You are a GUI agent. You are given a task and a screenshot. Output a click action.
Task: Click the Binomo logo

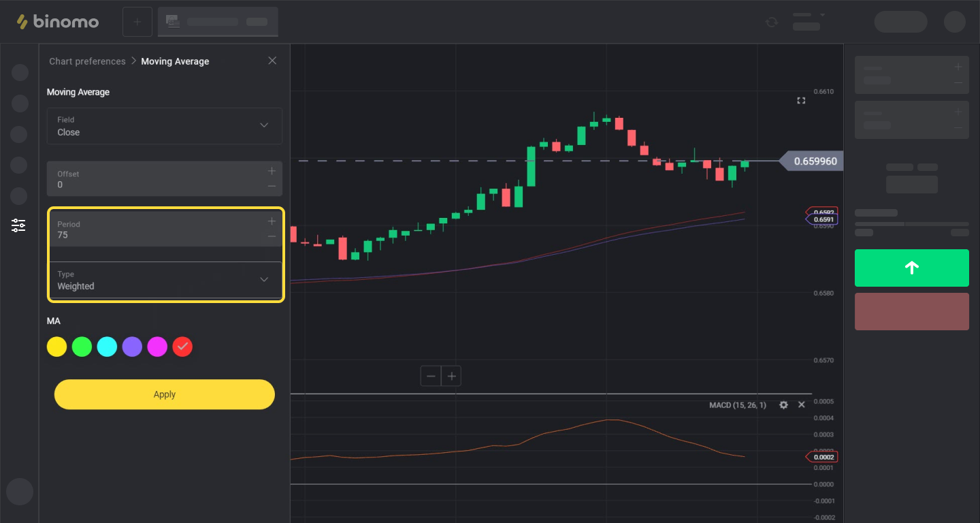[x=58, y=22]
